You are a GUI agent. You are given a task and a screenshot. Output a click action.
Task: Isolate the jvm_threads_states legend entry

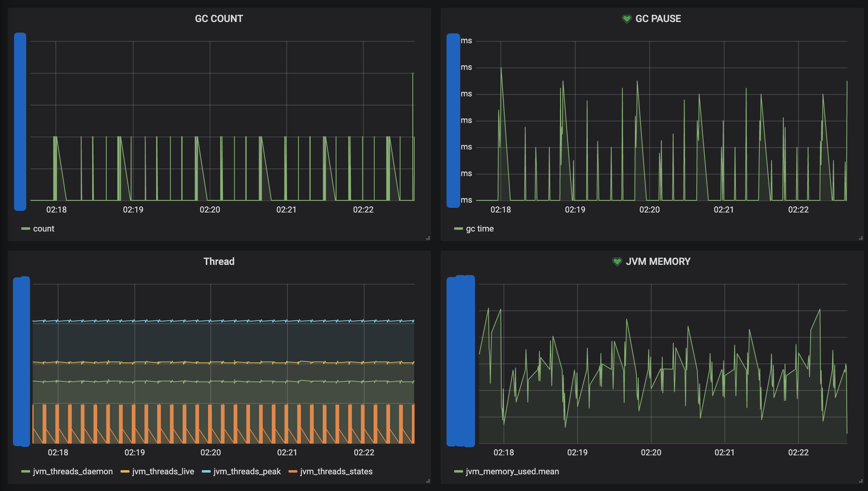pyautogui.click(x=336, y=471)
